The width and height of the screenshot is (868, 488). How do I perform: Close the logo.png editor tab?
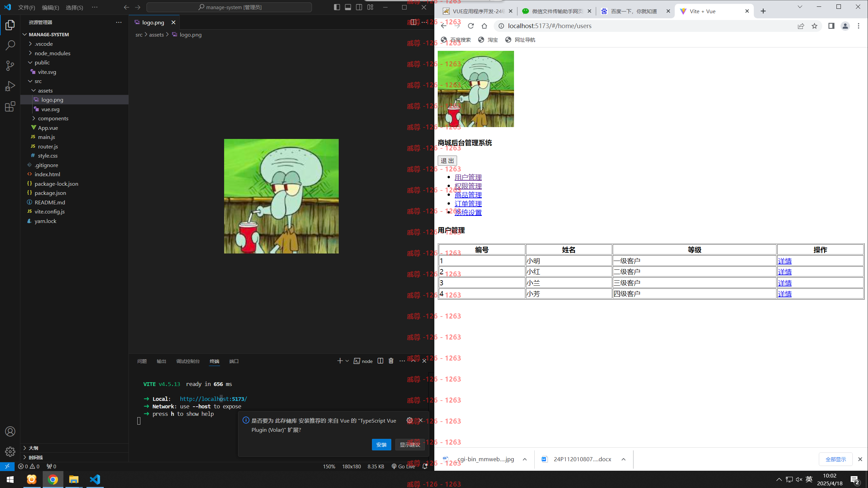pos(173,22)
